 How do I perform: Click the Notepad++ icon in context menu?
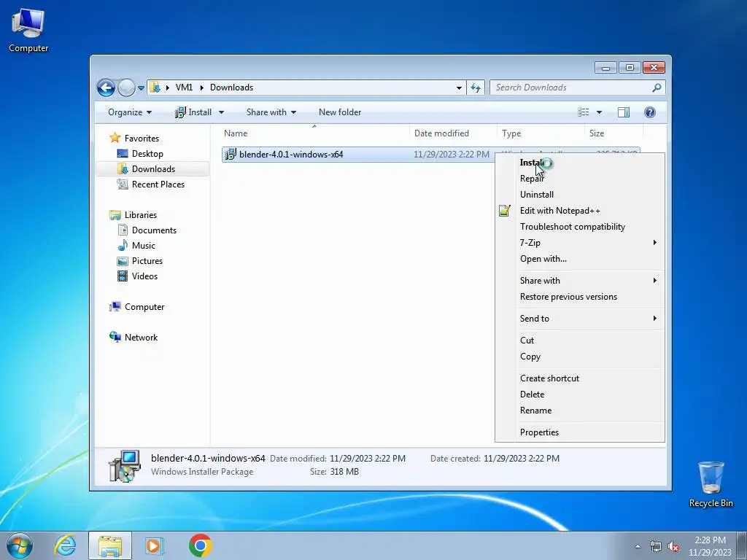point(505,211)
